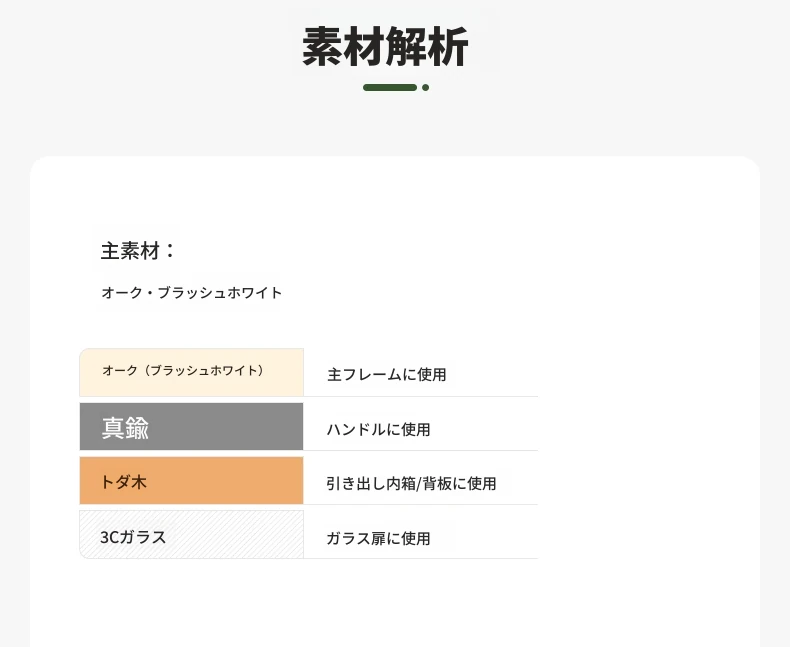This screenshot has width=790, height=647.
Task: Select the orange トダ木 swatch cell
Action: (191, 480)
